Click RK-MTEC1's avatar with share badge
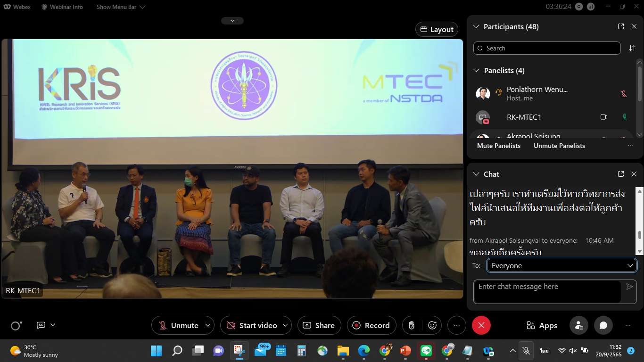This screenshot has width=644, height=362. (x=483, y=117)
